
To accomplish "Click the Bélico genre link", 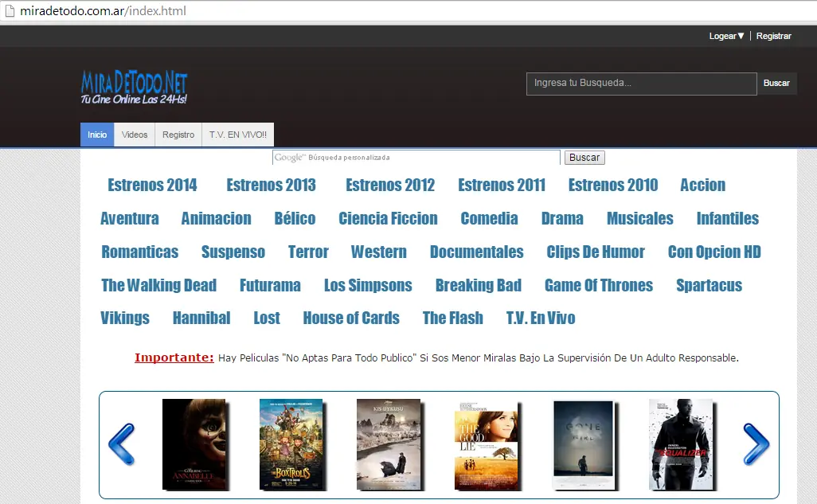I will [x=295, y=218].
